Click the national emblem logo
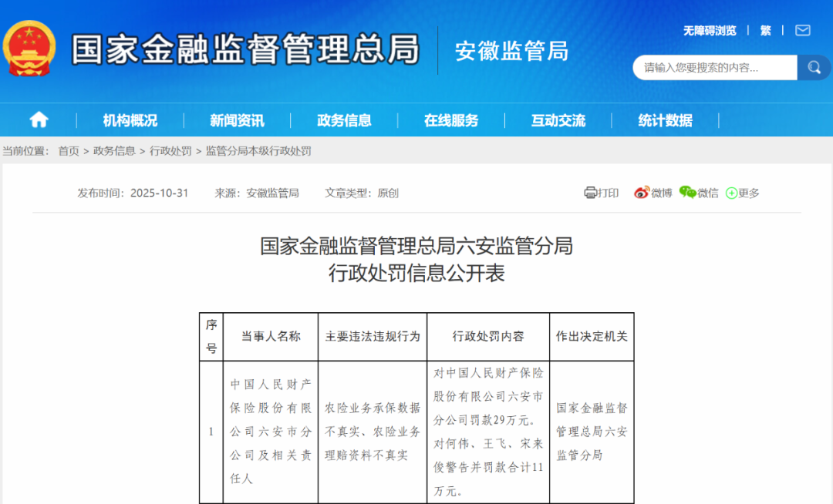833x504 pixels. 29,49
